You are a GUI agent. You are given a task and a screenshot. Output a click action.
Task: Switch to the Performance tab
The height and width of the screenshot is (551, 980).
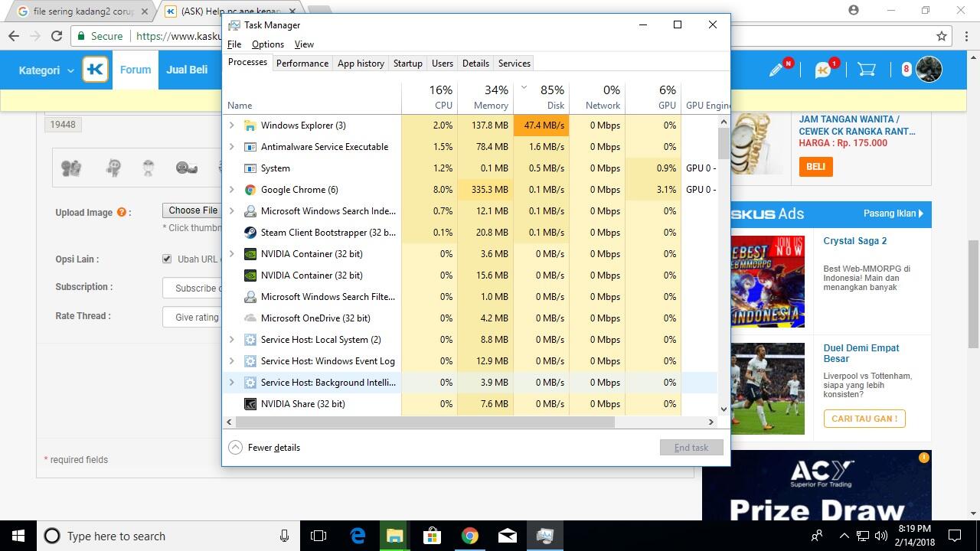302,64
